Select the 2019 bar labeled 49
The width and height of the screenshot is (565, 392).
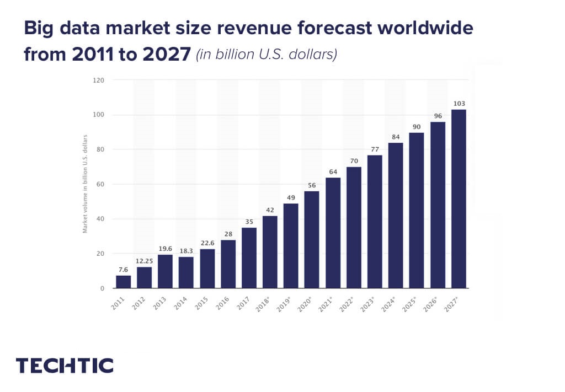tap(291, 246)
